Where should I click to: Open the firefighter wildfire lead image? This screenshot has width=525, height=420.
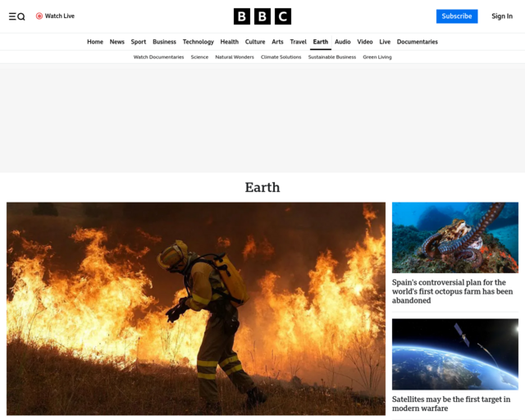click(x=196, y=308)
